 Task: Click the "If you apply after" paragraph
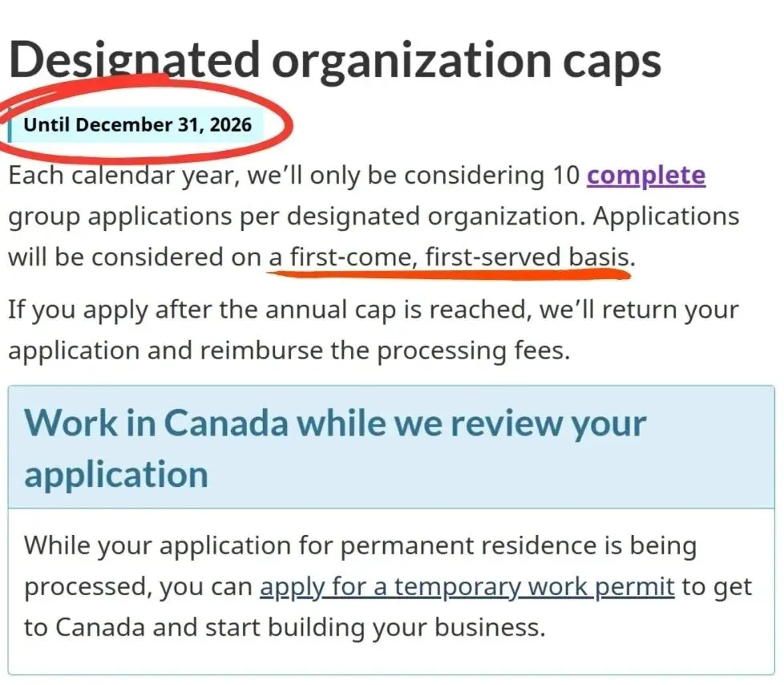coord(373,330)
